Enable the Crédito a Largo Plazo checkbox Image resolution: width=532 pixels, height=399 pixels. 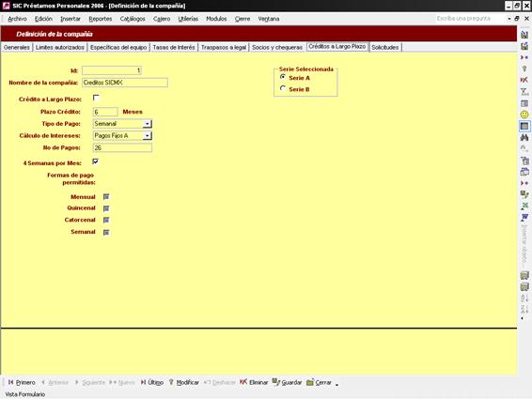pyautogui.click(x=96, y=98)
